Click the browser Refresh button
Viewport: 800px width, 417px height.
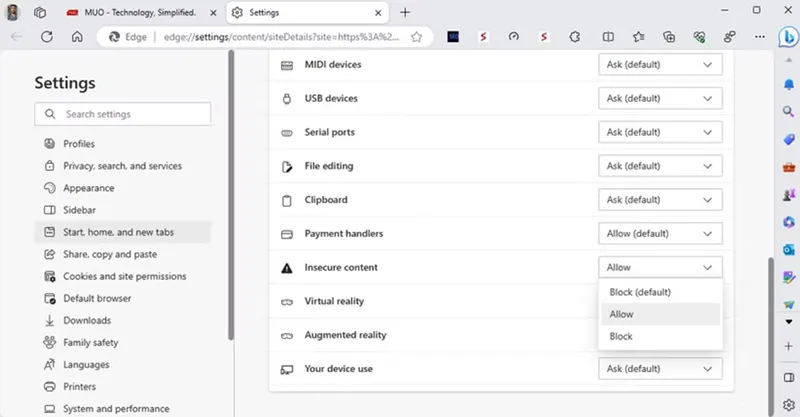[46, 36]
